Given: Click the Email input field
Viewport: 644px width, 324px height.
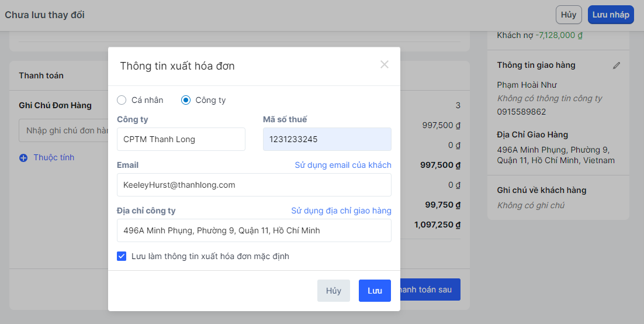Looking at the screenshot, I should click(x=254, y=185).
